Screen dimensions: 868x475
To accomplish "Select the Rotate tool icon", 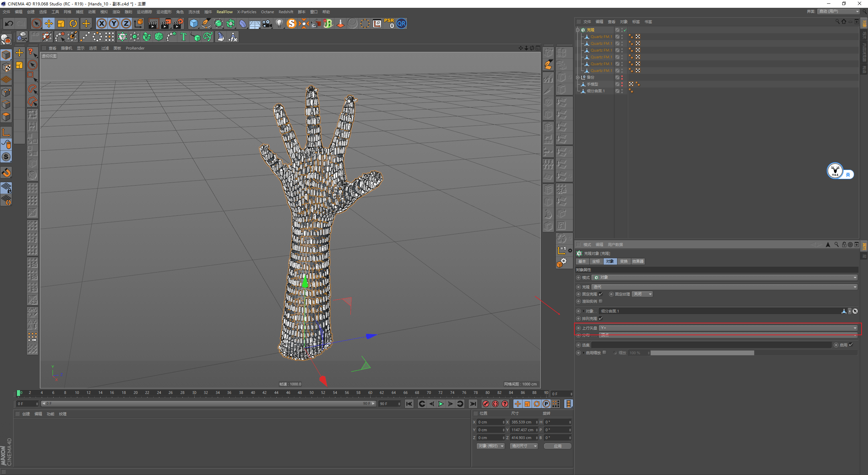I will 73,24.
